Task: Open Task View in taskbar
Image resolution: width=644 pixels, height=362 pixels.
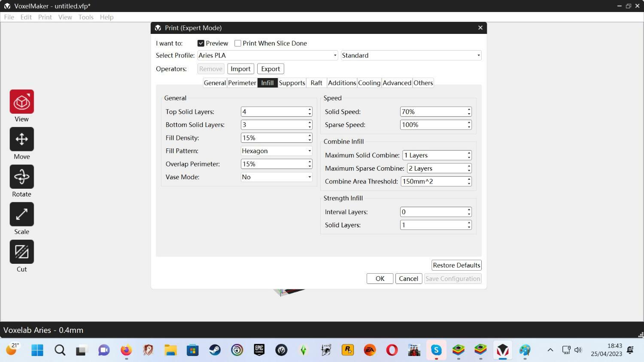Action: [x=82, y=350]
